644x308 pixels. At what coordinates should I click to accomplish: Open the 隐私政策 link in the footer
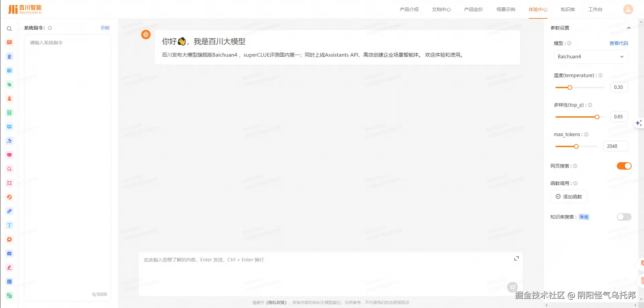coord(277,302)
